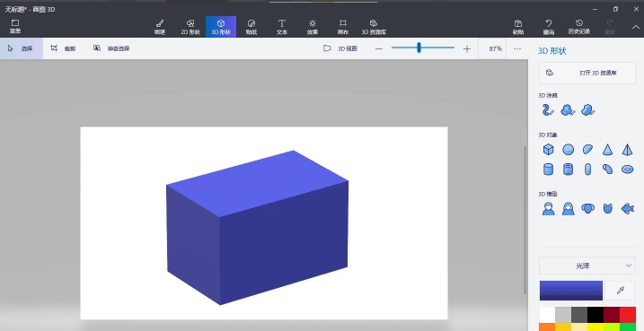Select the hemisphere 3D object
Viewport: 644px width, 331px height.
587,149
